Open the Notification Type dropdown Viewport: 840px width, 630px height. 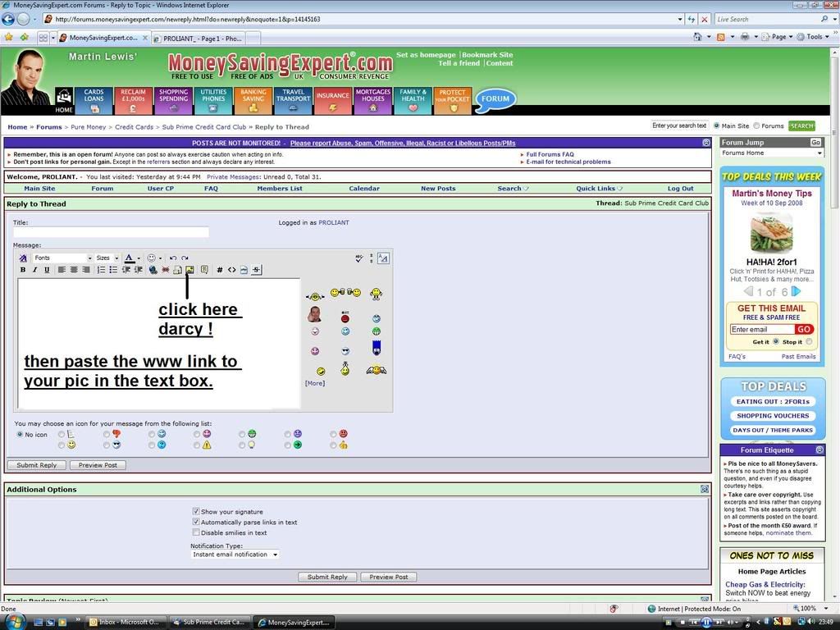coord(235,555)
